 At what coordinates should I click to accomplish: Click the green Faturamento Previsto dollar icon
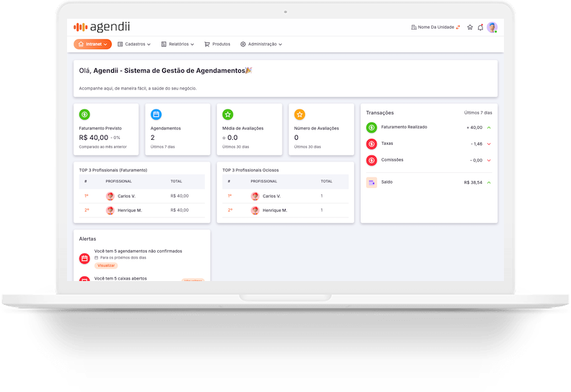click(84, 115)
